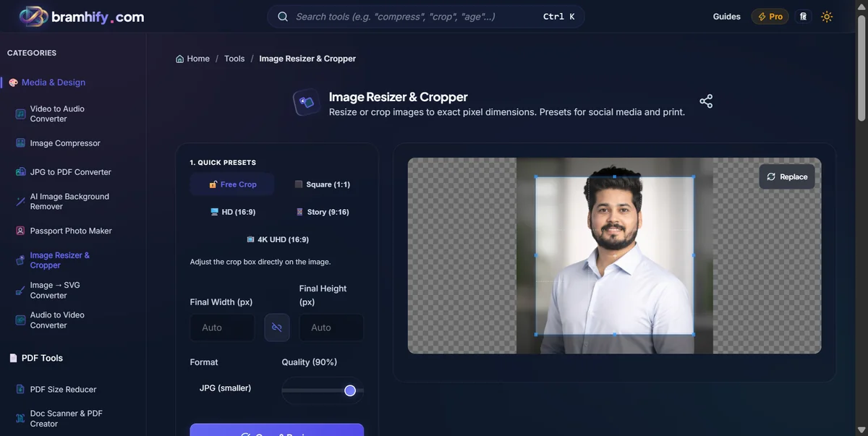
Task: Click the purple Crop button at bottom
Action: click(277, 430)
